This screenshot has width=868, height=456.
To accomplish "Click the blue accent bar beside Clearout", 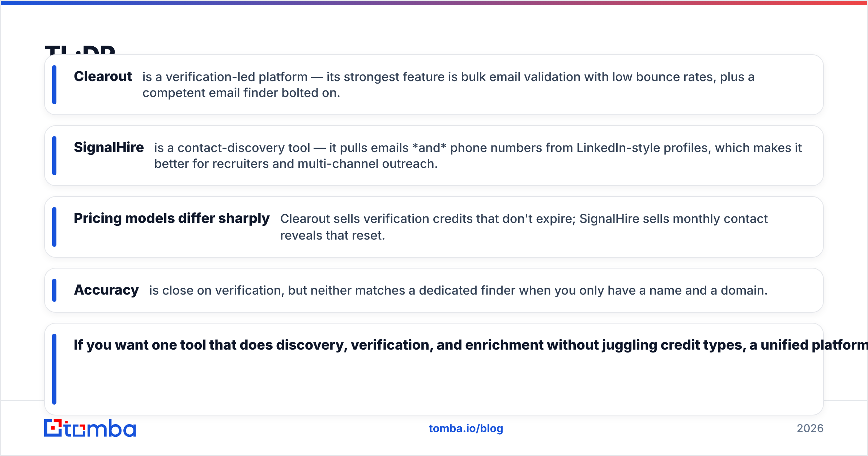I will pyautogui.click(x=54, y=85).
